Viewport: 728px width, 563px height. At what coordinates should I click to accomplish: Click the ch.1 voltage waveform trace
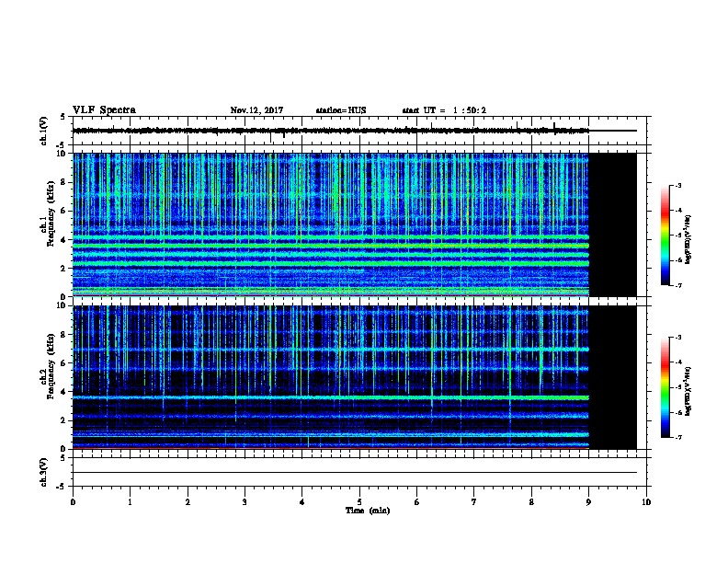tap(331, 131)
